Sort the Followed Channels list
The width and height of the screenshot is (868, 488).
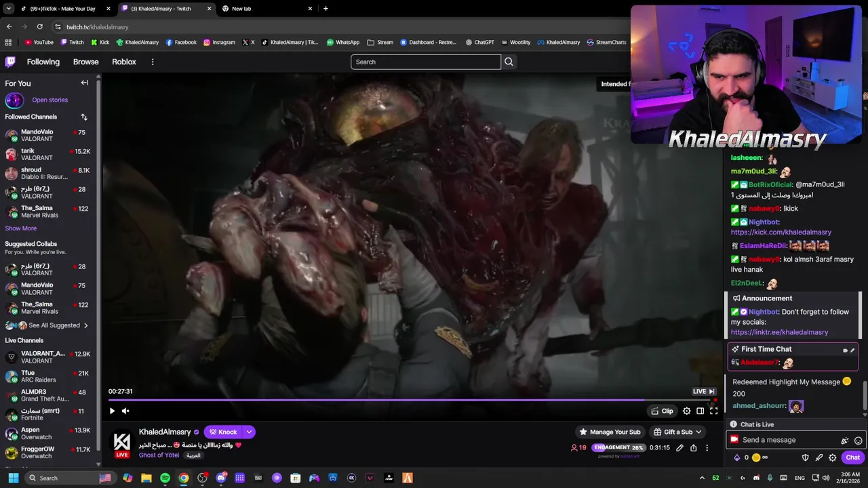pyautogui.click(x=84, y=117)
